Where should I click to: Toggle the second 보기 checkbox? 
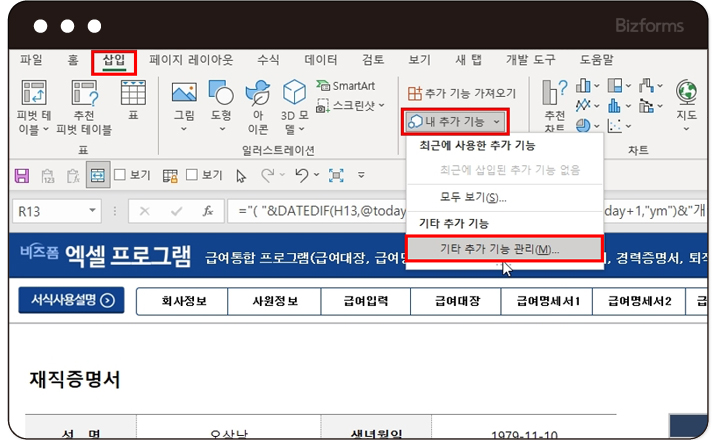click(x=192, y=175)
